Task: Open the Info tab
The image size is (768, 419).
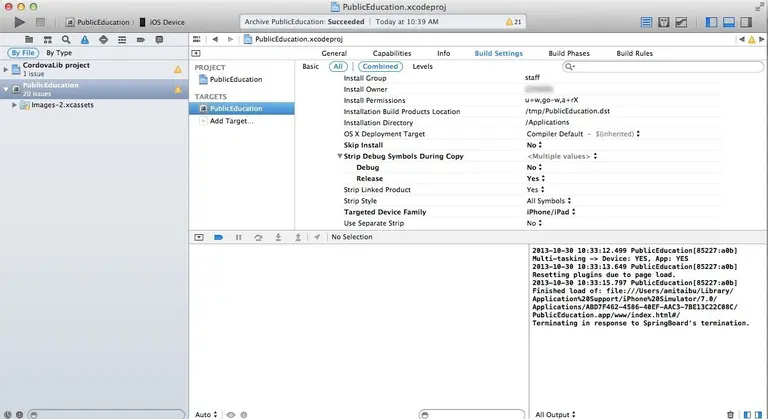Action: [444, 53]
